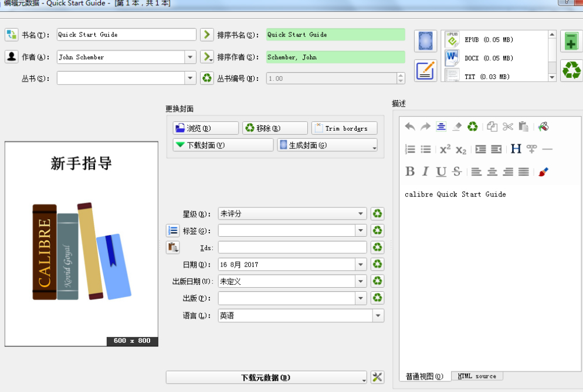Click 移除 to remove the cover

tap(275, 128)
